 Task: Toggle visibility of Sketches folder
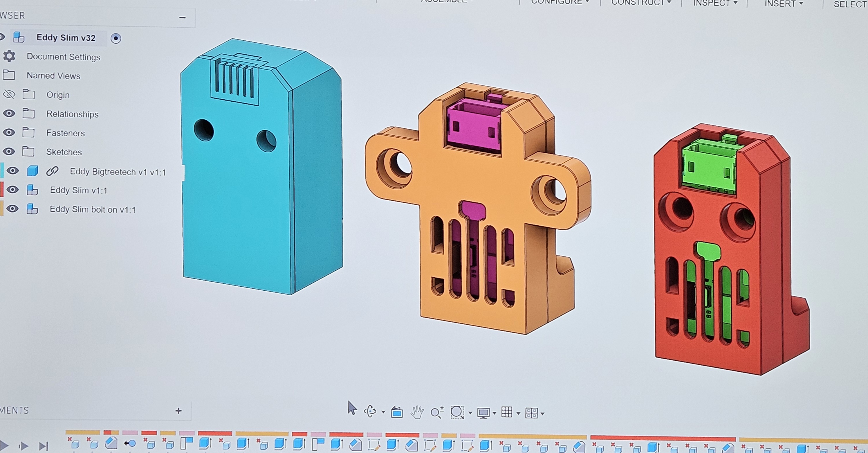click(x=9, y=152)
